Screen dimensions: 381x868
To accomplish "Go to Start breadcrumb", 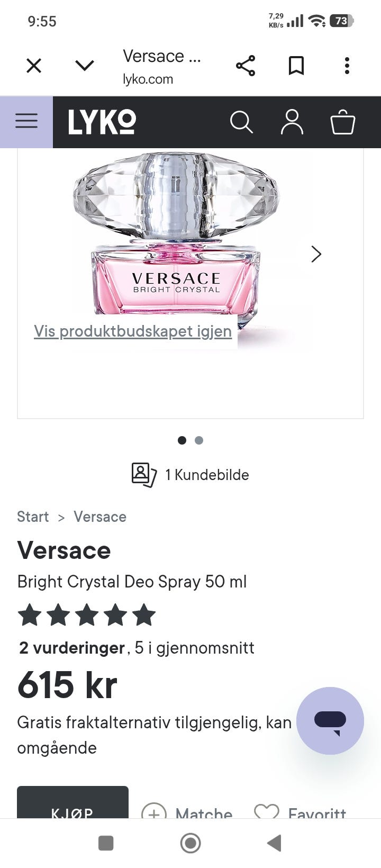I will (33, 517).
